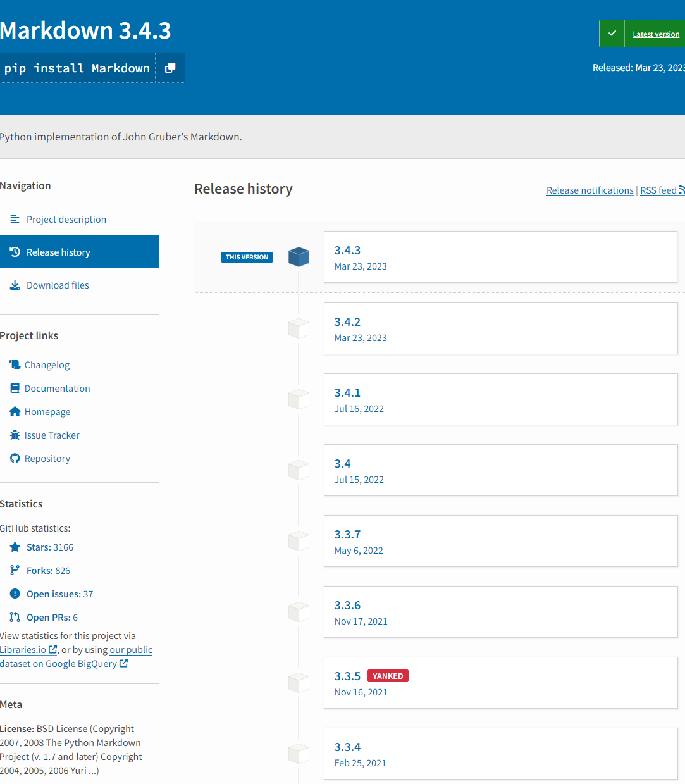
Task: Go to Download files section
Action: point(58,285)
